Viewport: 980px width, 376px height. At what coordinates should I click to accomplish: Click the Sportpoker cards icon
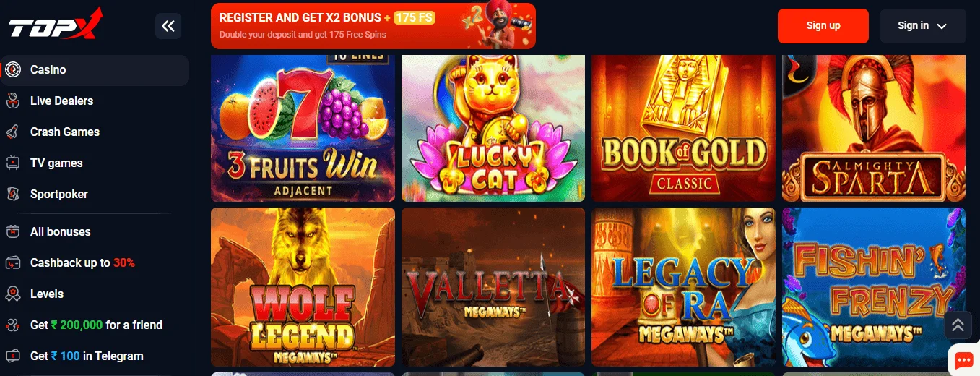12,195
